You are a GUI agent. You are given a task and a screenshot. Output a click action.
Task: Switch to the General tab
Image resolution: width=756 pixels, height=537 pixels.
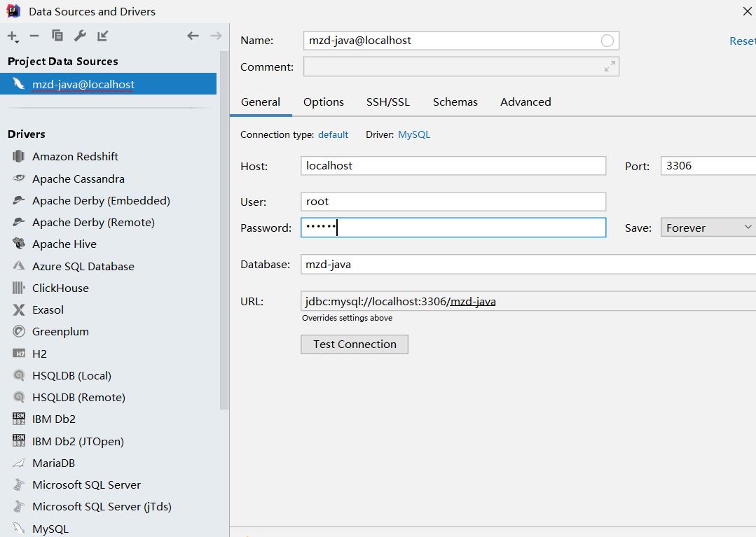(x=261, y=102)
